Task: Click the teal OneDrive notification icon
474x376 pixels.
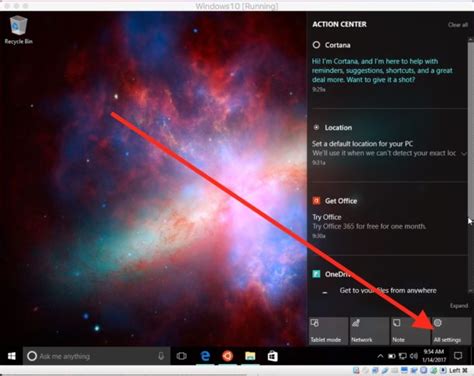Action: [316, 274]
